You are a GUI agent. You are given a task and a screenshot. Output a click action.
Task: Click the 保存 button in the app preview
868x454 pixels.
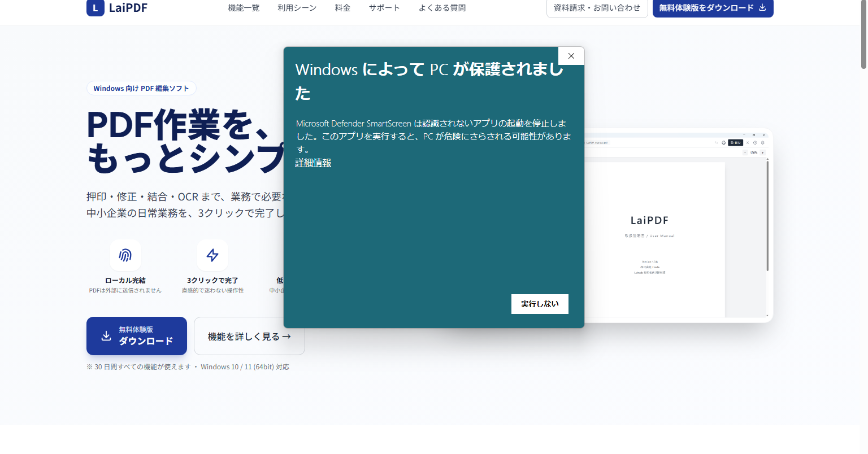pos(735,143)
